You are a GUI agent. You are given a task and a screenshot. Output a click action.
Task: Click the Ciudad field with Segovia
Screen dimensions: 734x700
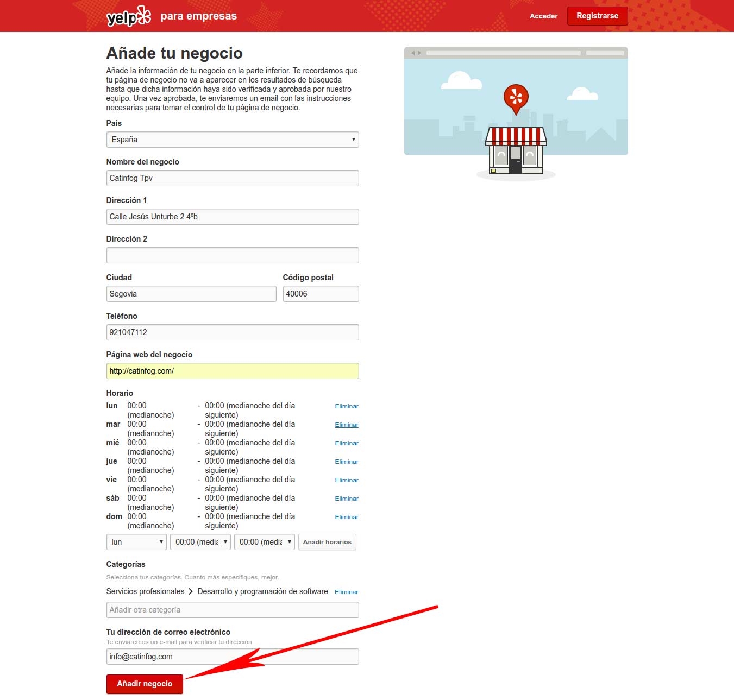point(191,294)
